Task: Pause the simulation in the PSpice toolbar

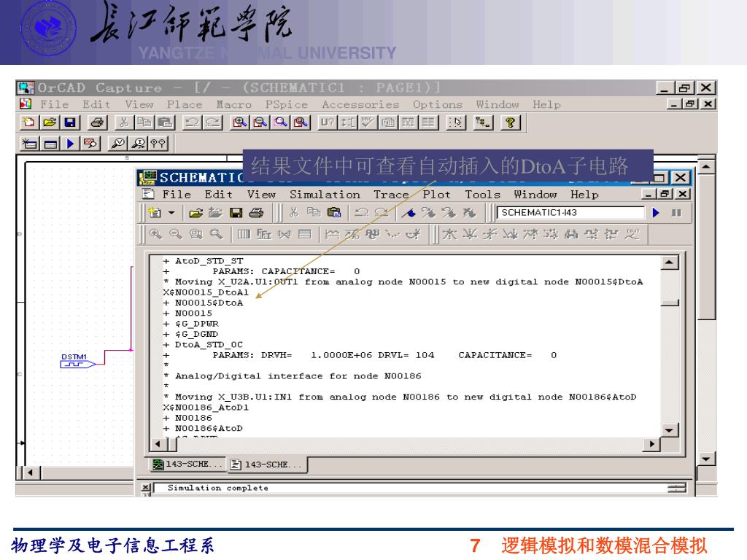Action: point(676,212)
